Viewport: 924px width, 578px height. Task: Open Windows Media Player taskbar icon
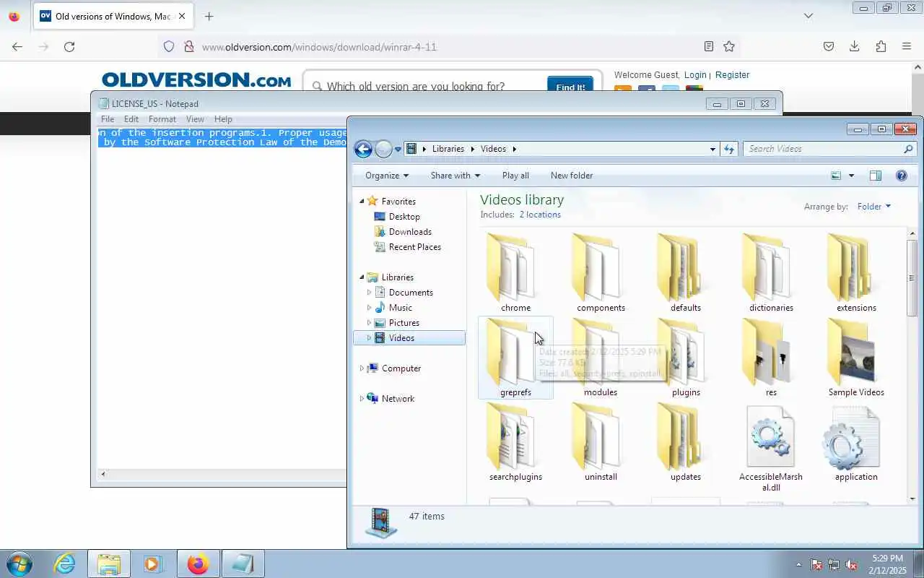tap(152, 564)
